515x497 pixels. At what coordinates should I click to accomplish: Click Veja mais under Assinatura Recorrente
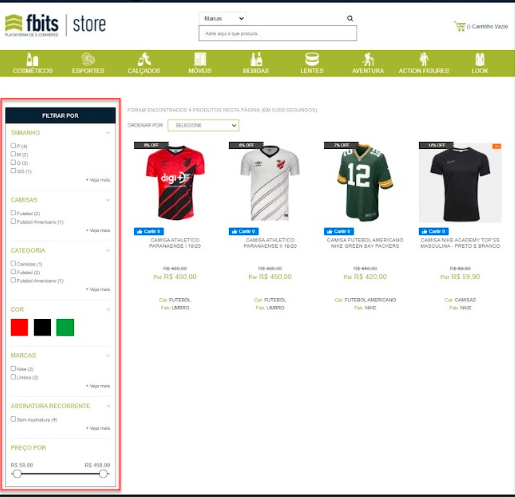(x=98, y=428)
